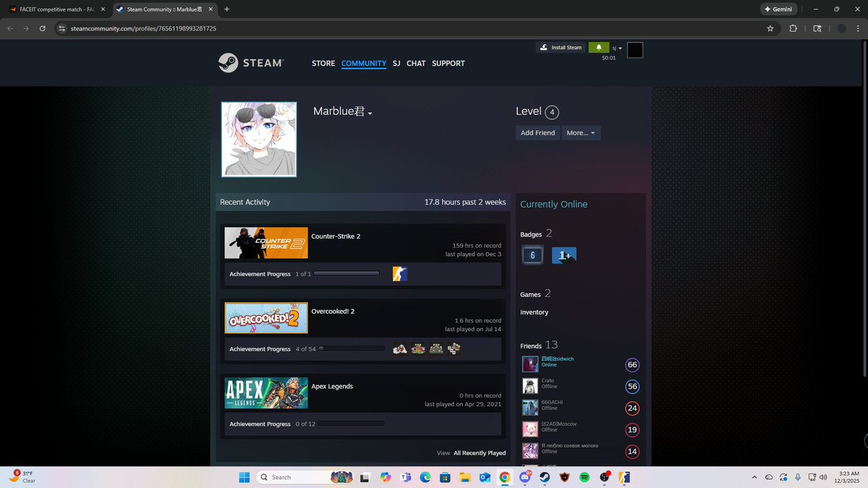Image resolution: width=868 pixels, height=488 pixels.
Task: Click the Add Friend button
Action: point(537,133)
